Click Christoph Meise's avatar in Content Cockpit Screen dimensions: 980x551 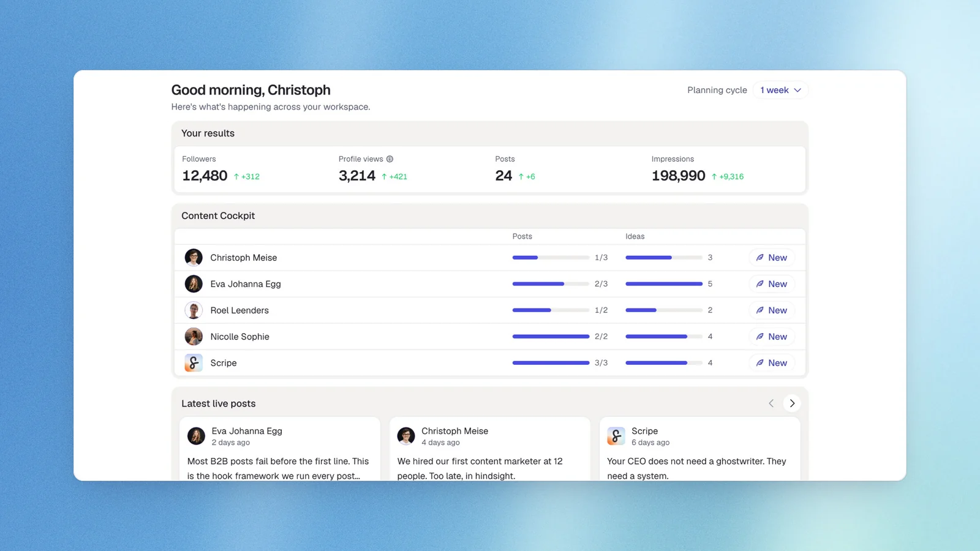194,258
